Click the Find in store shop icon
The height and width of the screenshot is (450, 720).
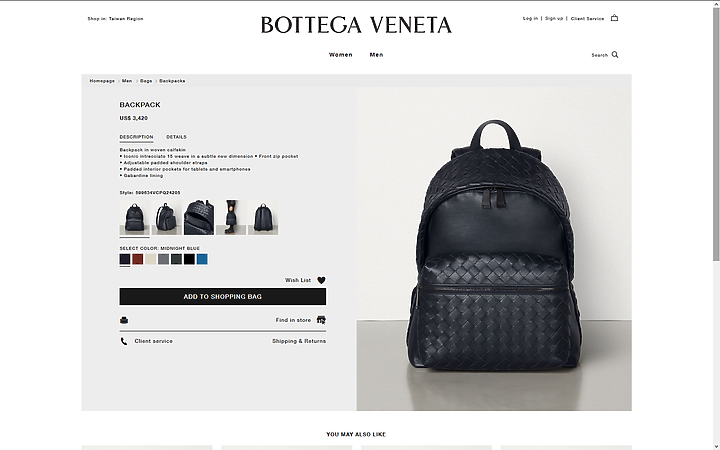[321, 320]
